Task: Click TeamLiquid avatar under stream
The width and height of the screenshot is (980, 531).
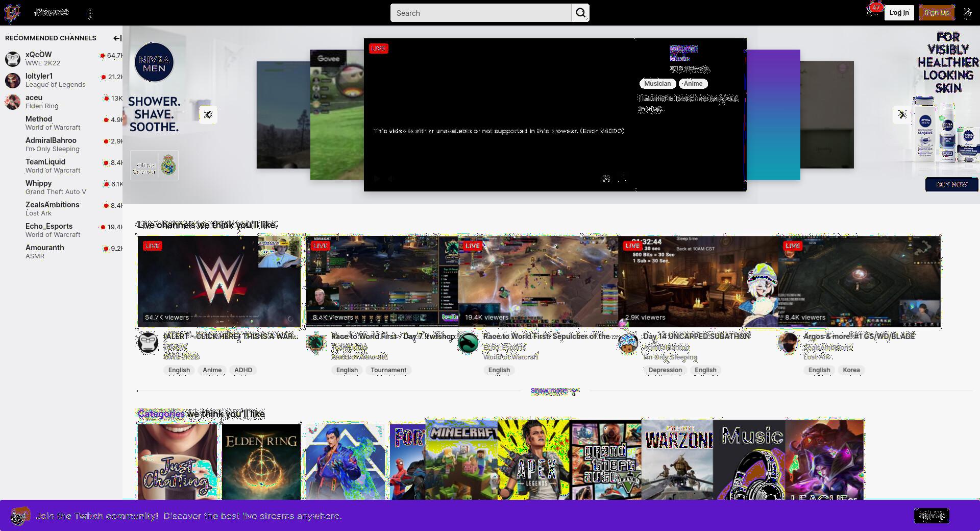Action: 316,343
